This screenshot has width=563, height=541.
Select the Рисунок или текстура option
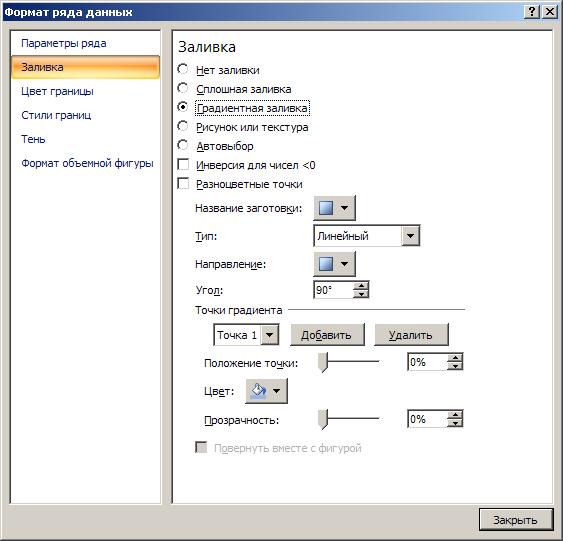(183, 126)
